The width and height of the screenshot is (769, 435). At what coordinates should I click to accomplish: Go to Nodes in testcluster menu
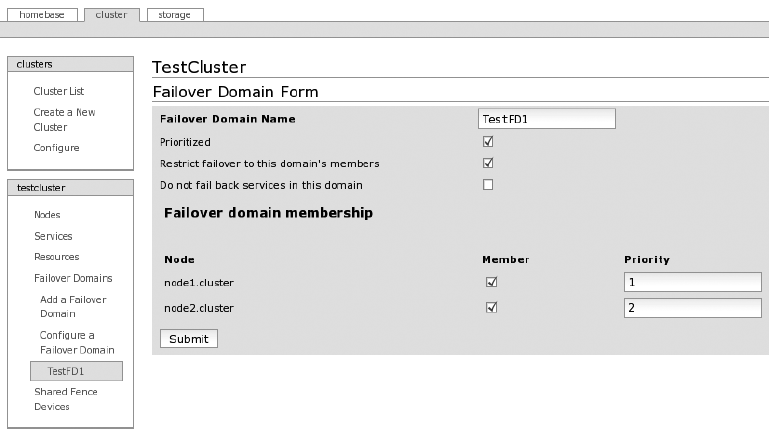tap(47, 215)
